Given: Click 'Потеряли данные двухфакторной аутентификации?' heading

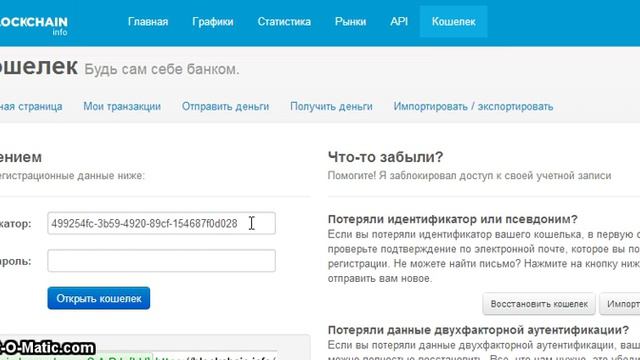Looking at the screenshot, I should click(478, 330).
